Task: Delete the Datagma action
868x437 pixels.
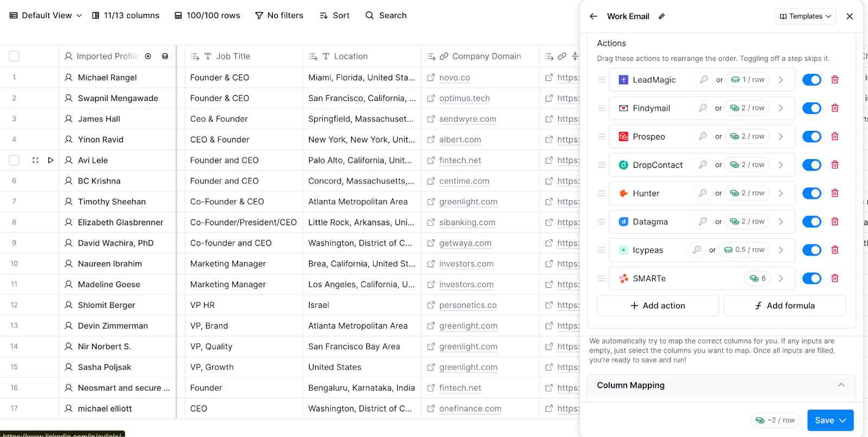Action: click(835, 221)
